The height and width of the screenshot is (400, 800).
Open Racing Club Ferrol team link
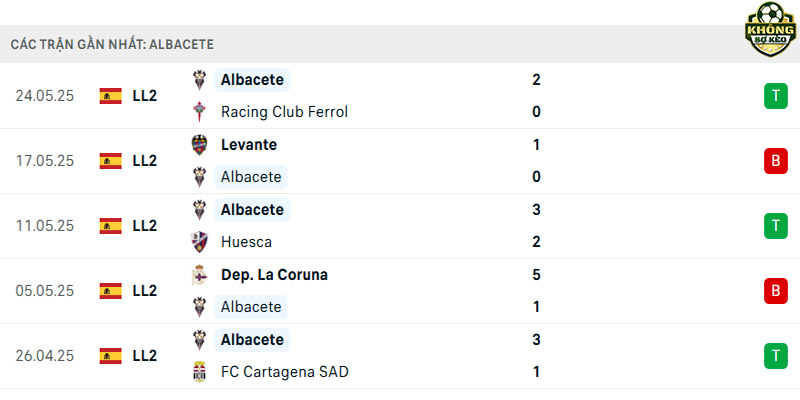pos(284,112)
